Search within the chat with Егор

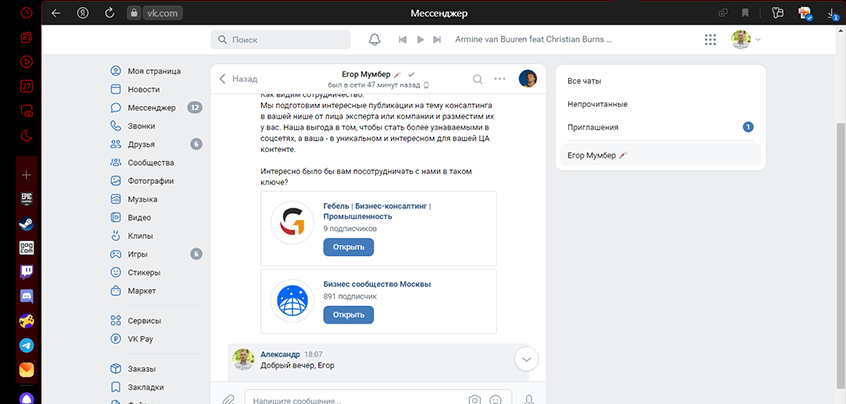[x=477, y=79]
